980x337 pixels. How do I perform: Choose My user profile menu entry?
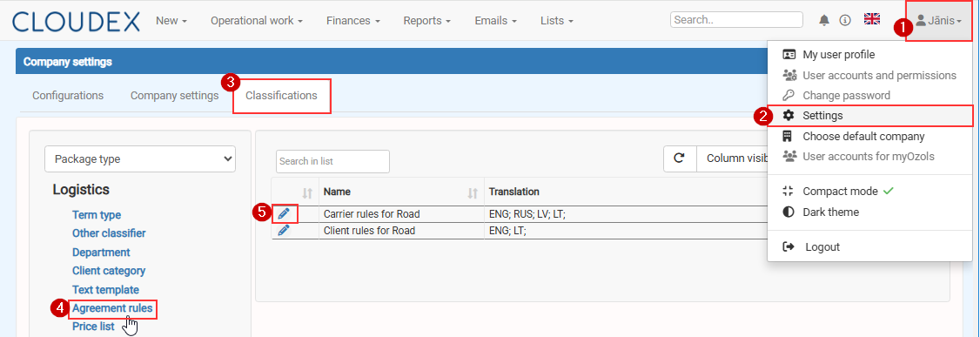coord(838,54)
